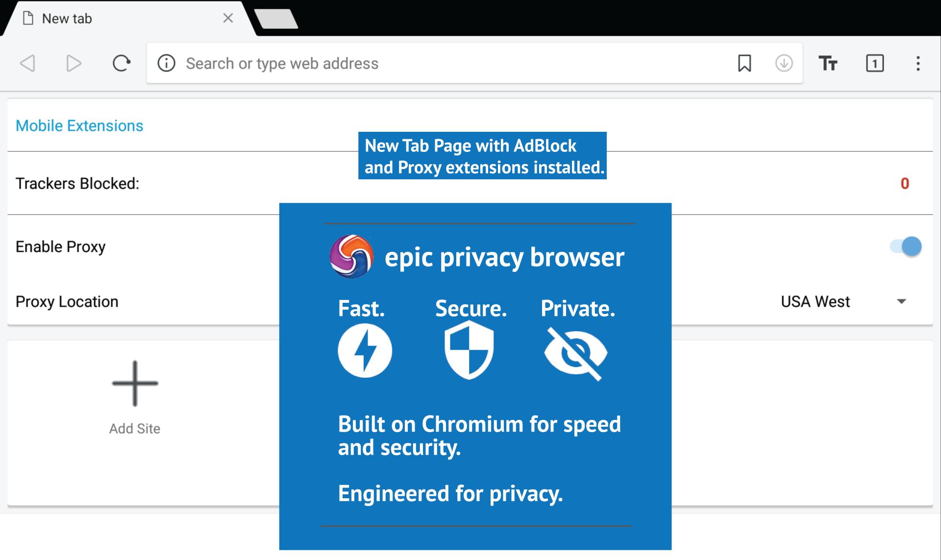
Task: Expand the USA West proxy location dropdown
Action: click(843, 301)
